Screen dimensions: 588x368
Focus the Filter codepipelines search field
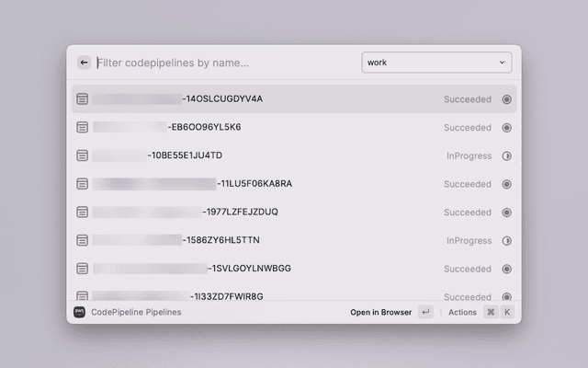(220, 63)
